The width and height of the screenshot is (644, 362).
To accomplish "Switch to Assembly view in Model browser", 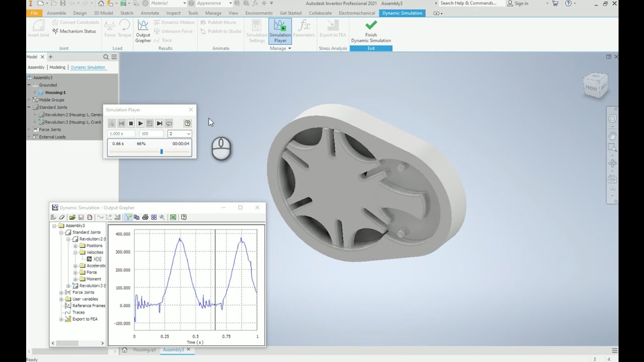I will (36, 67).
